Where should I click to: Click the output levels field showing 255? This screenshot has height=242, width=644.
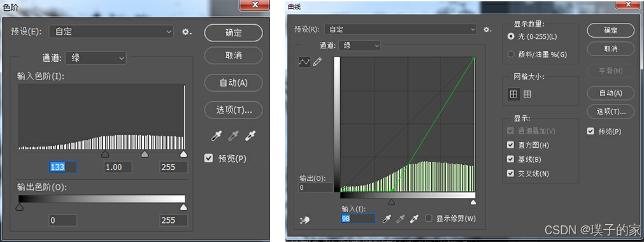pos(174,220)
